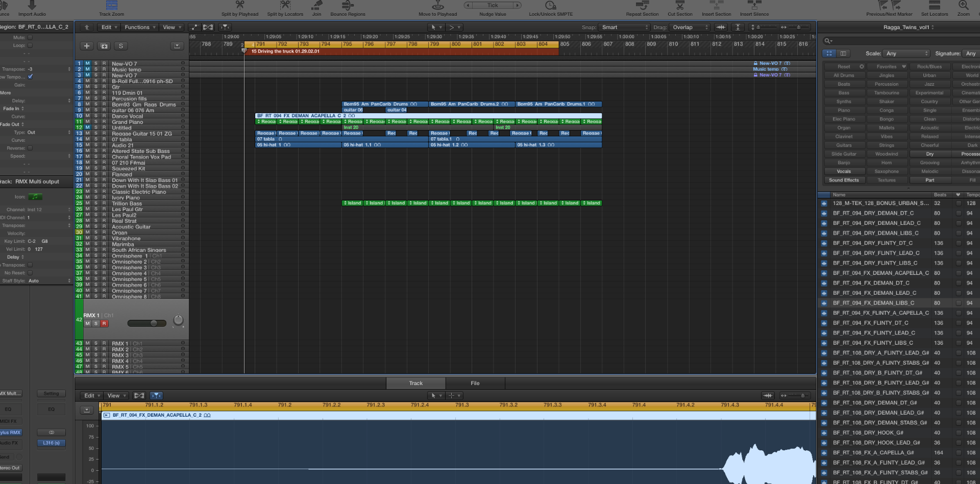Viewport: 980px width, 484px height.
Task: Click the global solo S button in track header
Action: [121, 46]
